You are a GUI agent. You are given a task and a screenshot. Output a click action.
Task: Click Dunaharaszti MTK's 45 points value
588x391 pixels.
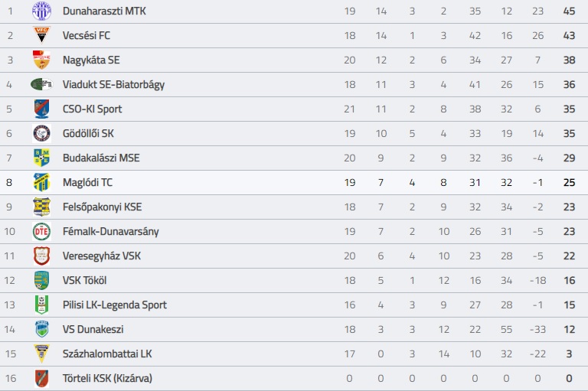pos(569,11)
